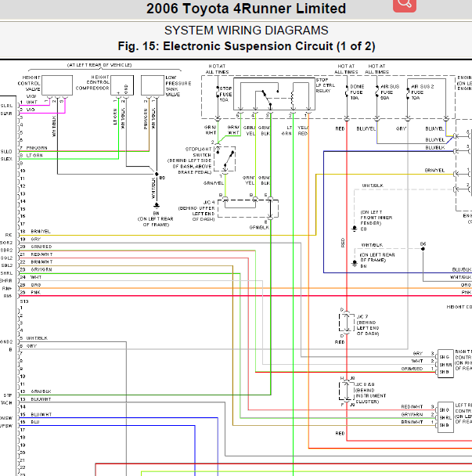Click the 'SHRL' pin inside left rear connector box
The width and height of the screenshot is (472, 476).
tap(445, 418)
